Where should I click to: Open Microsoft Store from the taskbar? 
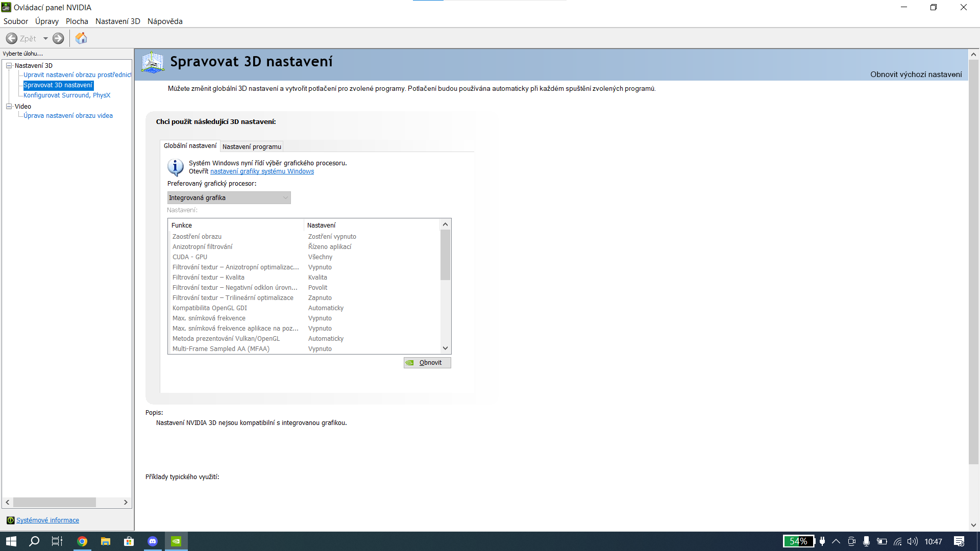tap(129, 541)
